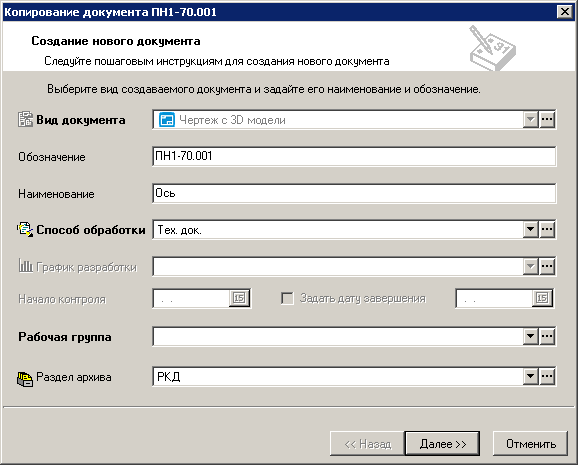The width and height of the screenshot is (578, 465).
Task: Close the Копирование документа dialog
Action: click(x=565, y=12)
